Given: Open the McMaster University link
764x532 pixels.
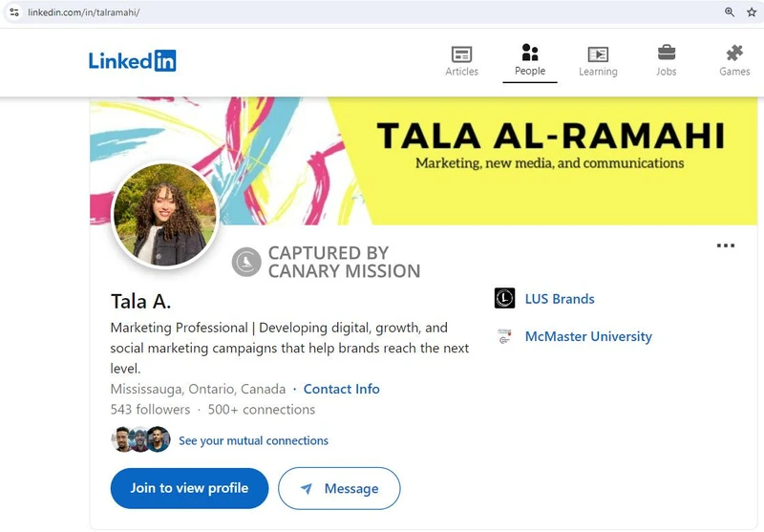Looking at the screenshot, I should [x=588, y=336].
